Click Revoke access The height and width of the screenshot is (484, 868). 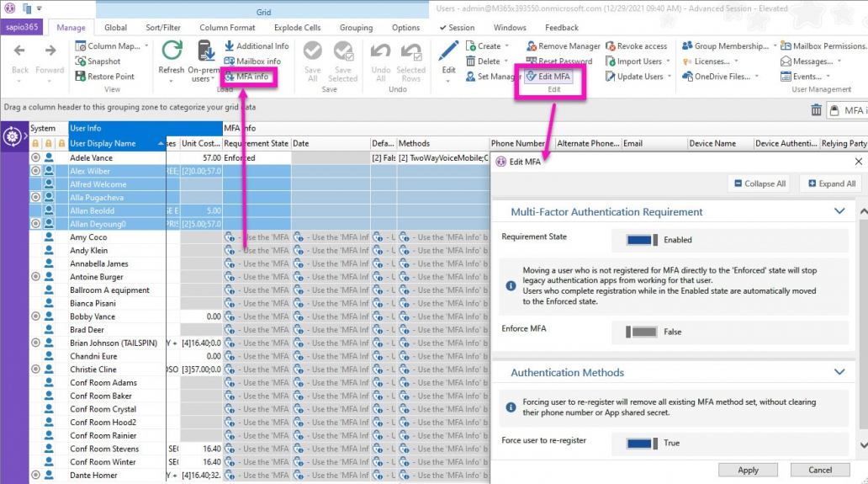tap(636, 46)
